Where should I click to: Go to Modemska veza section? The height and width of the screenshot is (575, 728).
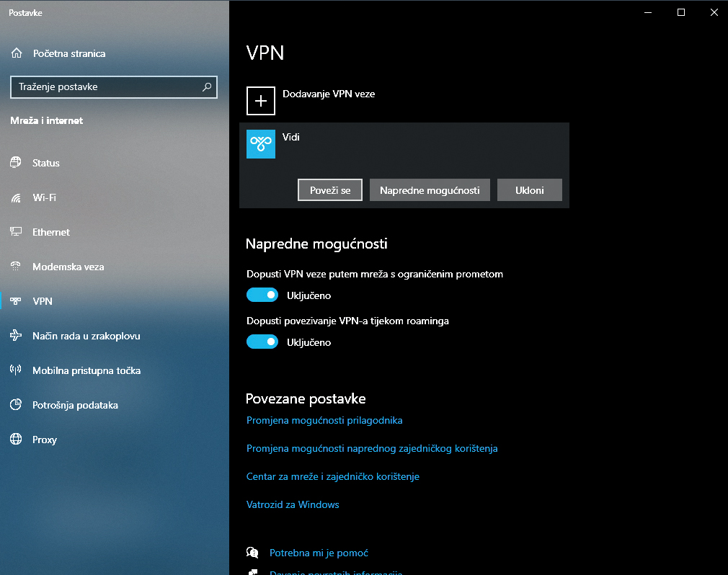pos(68,267)
